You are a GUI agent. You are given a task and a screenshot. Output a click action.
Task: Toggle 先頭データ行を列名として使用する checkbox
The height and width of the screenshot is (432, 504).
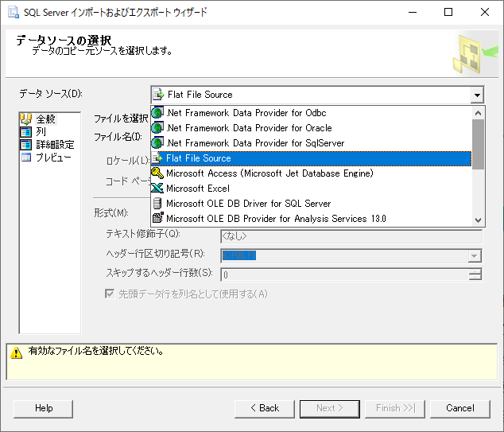110,294
